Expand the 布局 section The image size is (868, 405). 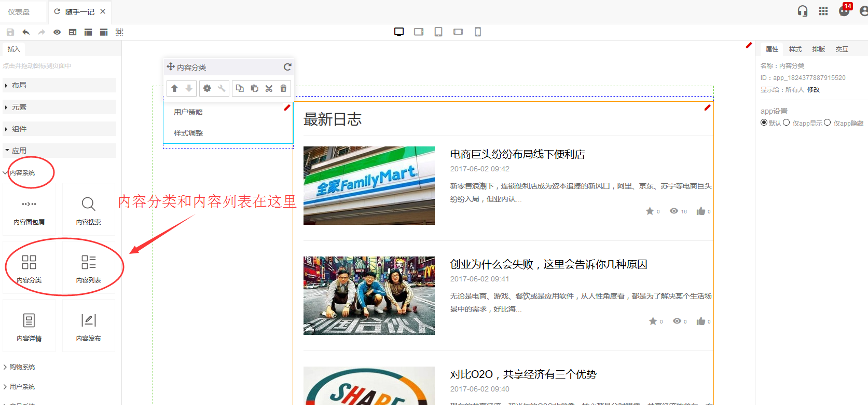click(x=19, y=85)
